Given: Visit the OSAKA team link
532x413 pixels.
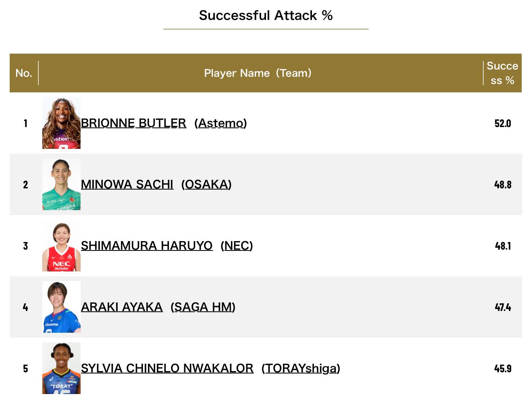Looking at the screenshot, I should coord(206,184).
